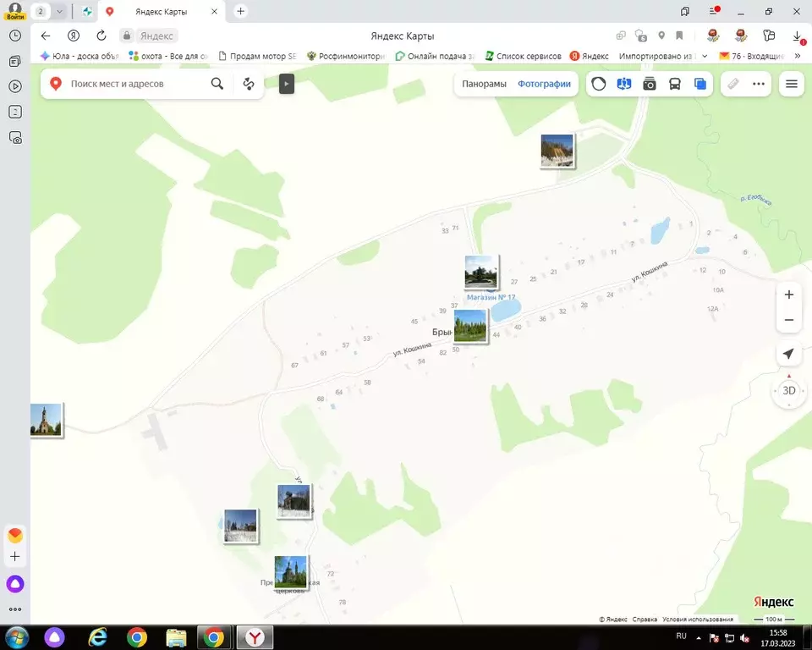812x650 pixels.
Task: Reload the Yandex Maps page
Action: point(101,36)
